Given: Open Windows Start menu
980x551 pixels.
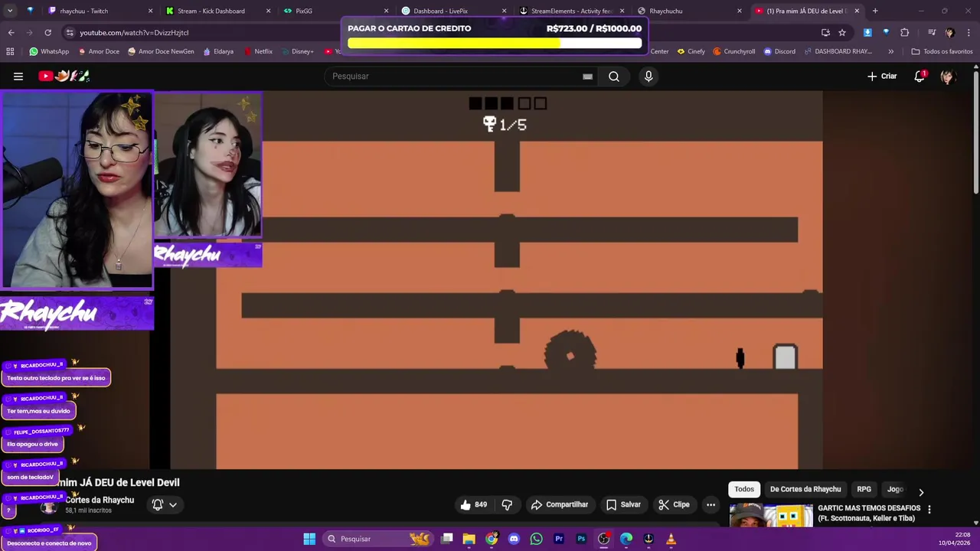Looking at the screenshot, I should [x=309, y=539].
